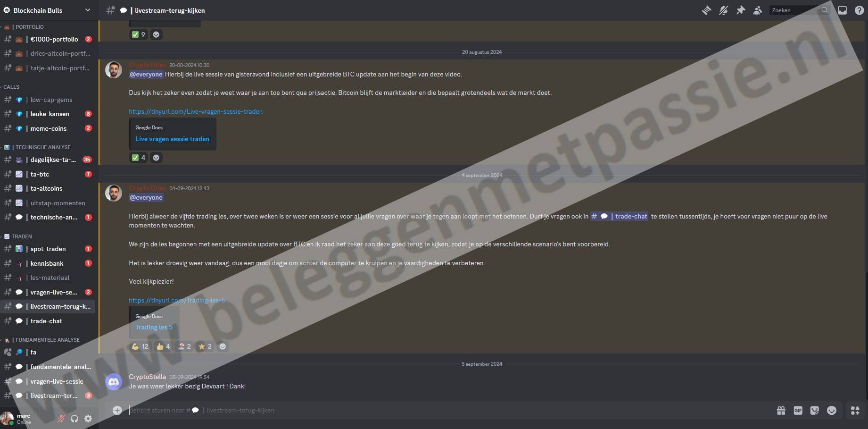868x429 pixels.
Task: Open the tinyurl Trading-les-5 link
Action: tap(177, 300)
